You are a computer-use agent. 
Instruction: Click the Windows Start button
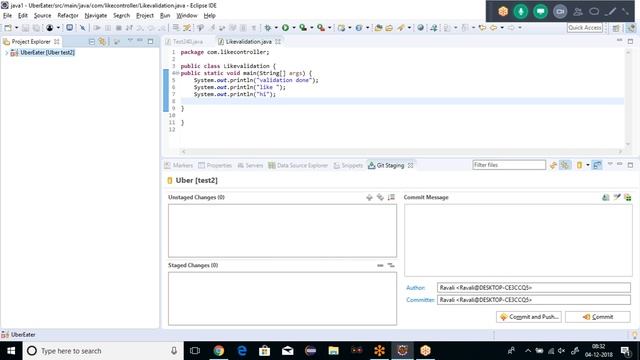point(11,351)
